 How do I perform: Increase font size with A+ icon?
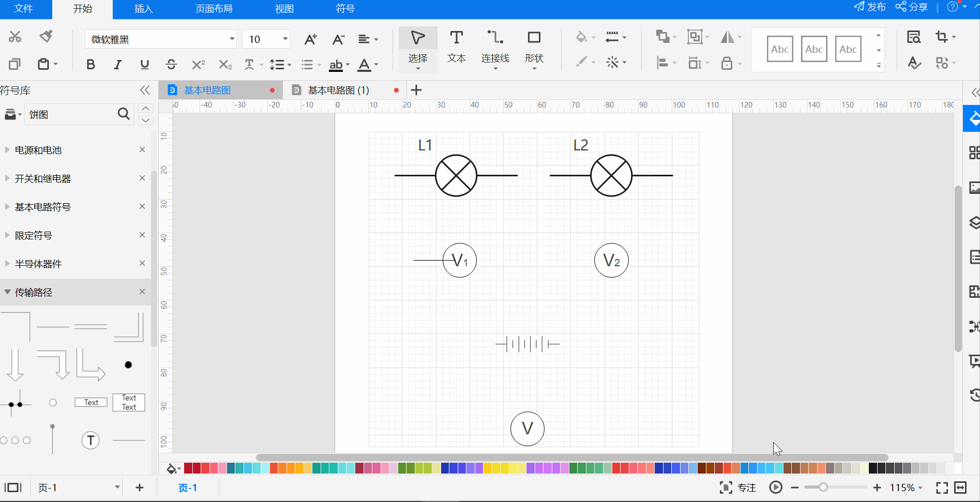click(x=310, y=39)
